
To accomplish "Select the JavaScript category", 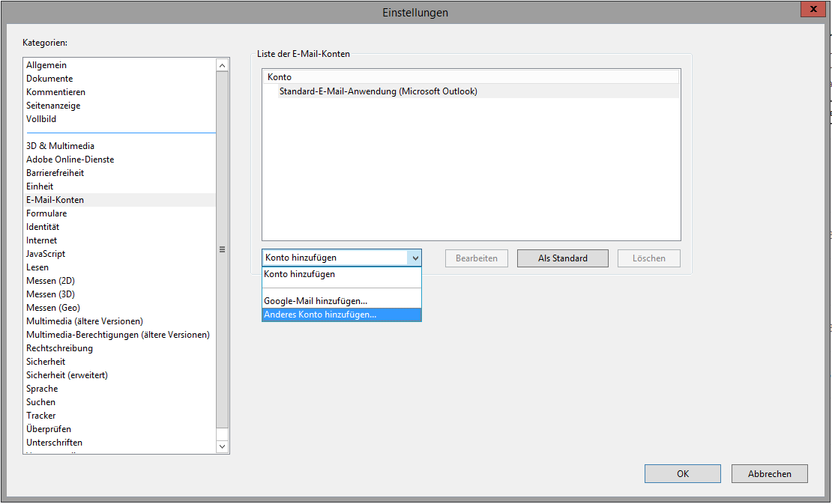I will point(46,254).
